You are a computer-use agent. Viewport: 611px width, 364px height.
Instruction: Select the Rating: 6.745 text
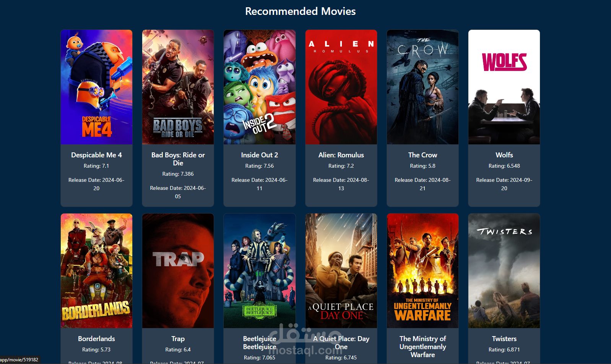[x=341, y=358]
